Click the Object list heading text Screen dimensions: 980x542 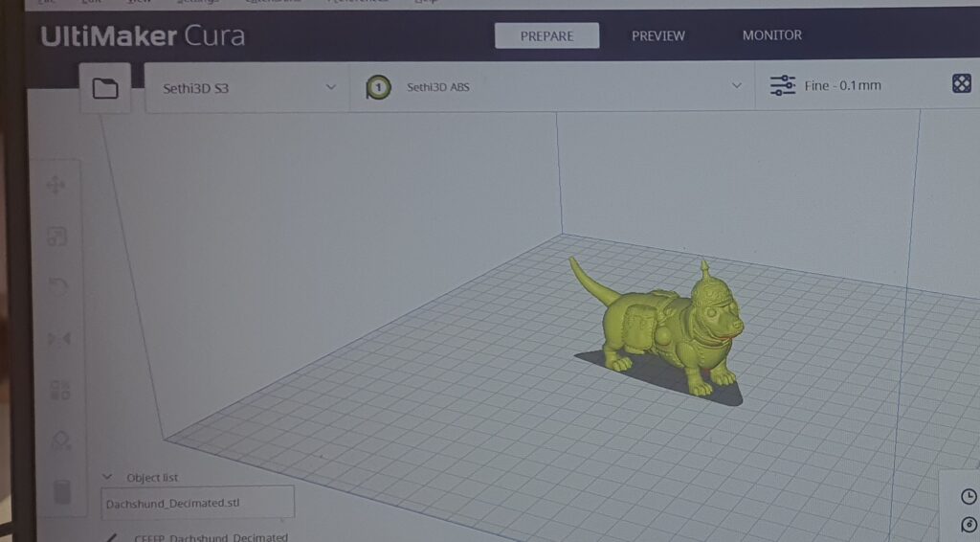(x=152, y=478)
